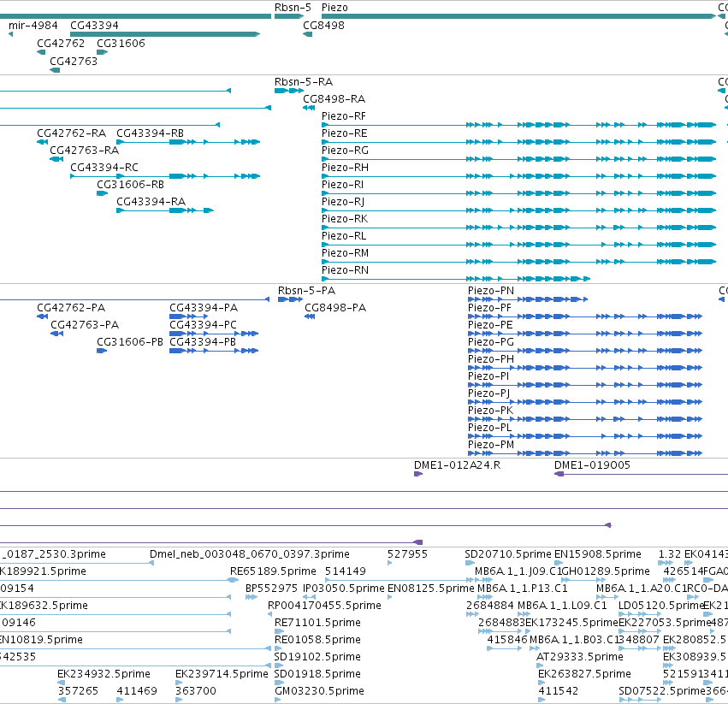This screenshot has height=704, width=728.
Task: Click the CG43394 gene label
Action: [x=94, y=26]
